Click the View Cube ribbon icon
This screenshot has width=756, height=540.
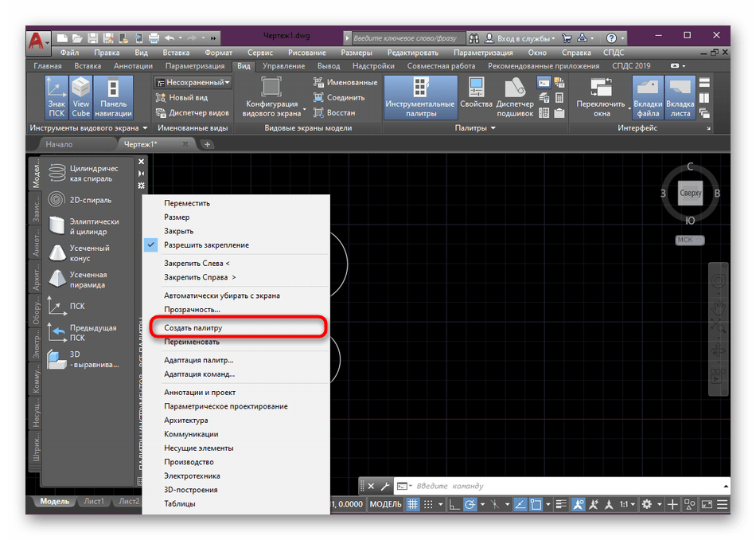(x=81, y=98)
